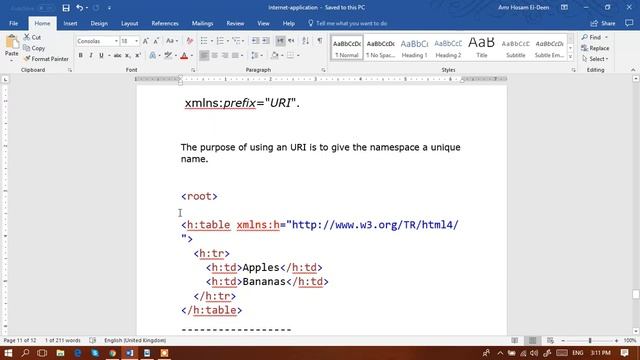This screenshot has height=360, width=640.
Task: Open Text Effects and Typography
Action: click(152, 56)
